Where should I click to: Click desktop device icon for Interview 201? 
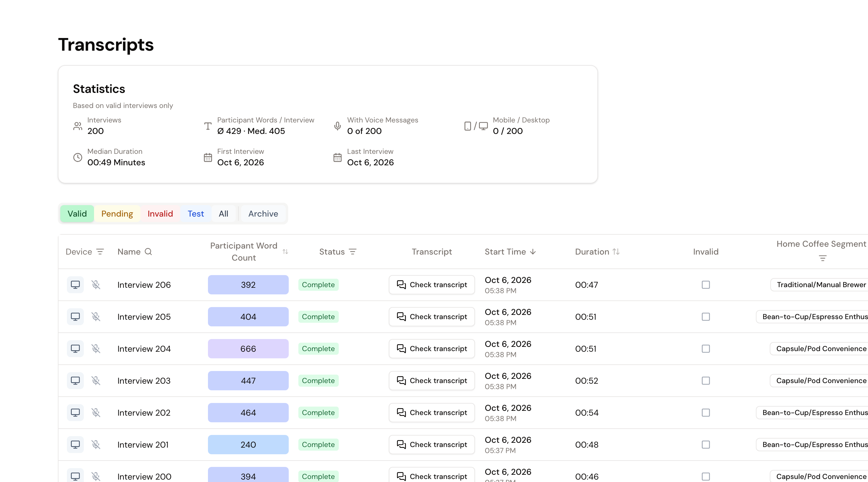(x=75, y=445)
